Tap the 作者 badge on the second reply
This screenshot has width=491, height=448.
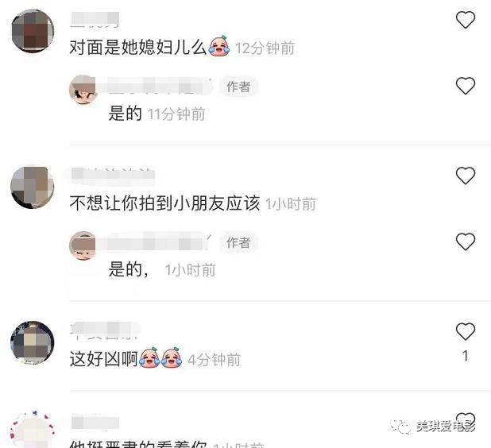point(238,242)
